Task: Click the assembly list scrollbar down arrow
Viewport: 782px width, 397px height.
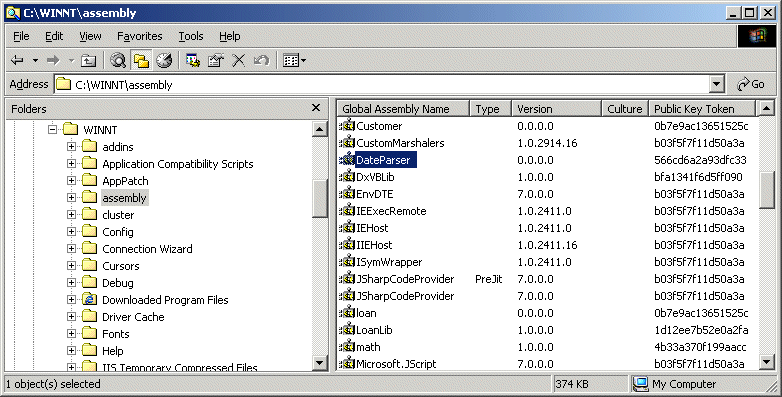Action: (767, 362)
